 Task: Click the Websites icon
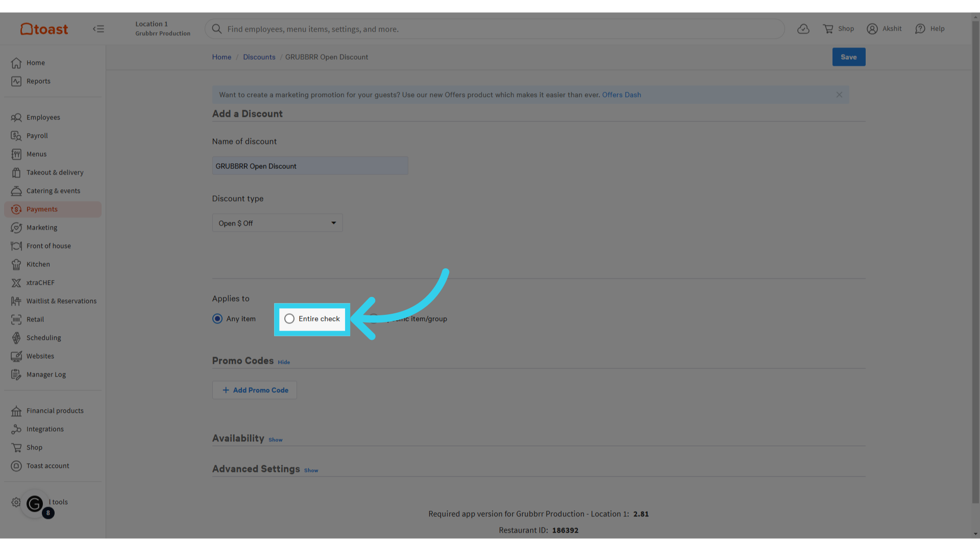[x=16, y=356]
